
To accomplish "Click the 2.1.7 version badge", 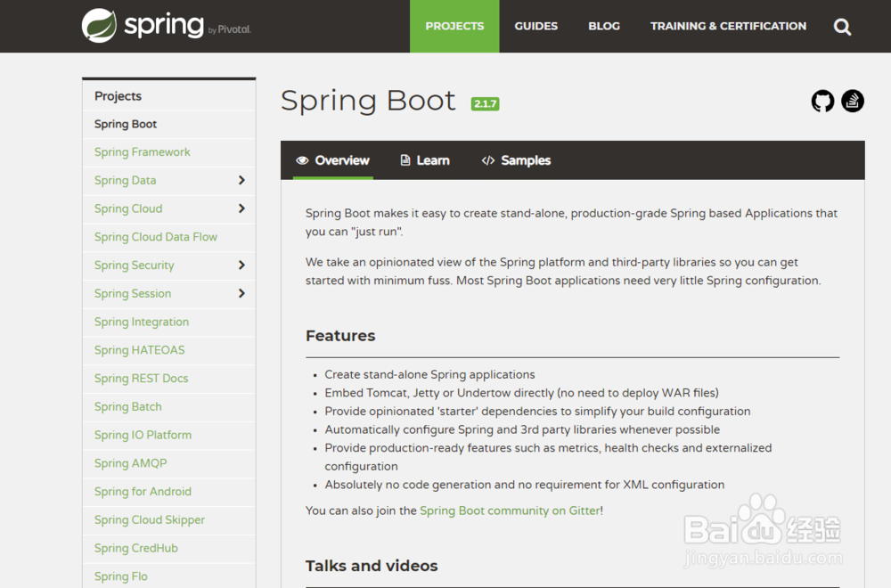I will click(x=485, y=104).
